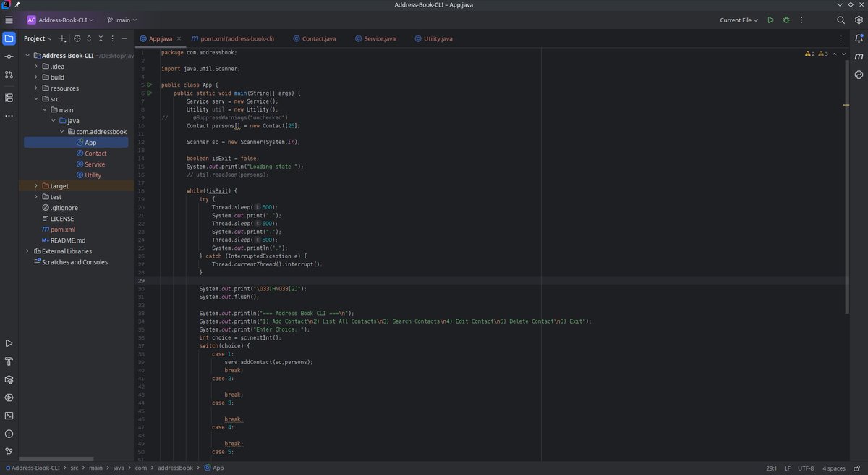Expand the target folder

point(36,185)
